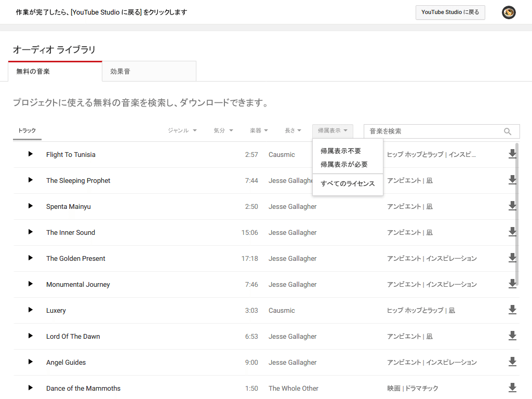532x399 pixels.
Task: Click The Whole Other artist name
Action: [x=294, y=388]
